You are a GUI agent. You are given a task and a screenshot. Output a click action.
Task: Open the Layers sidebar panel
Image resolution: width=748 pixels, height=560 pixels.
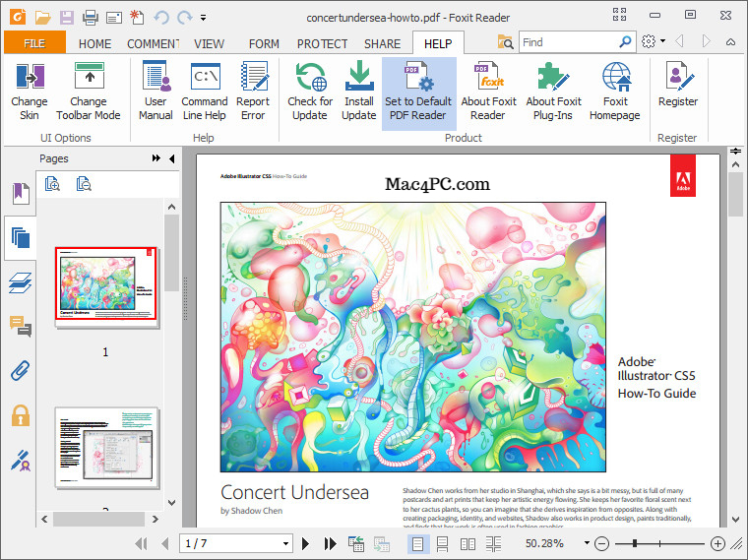[x=21, y=282]
